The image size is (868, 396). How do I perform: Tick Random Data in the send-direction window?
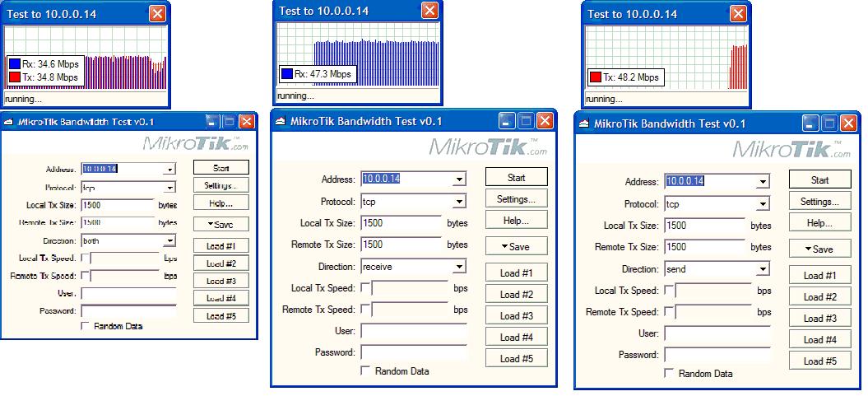coord(669,373)
